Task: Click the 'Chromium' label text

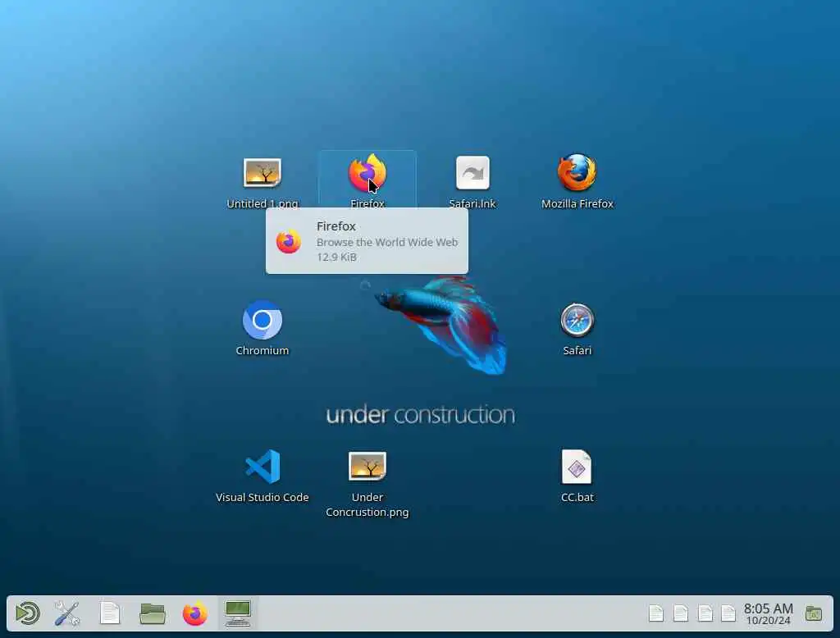Action: 262,350
